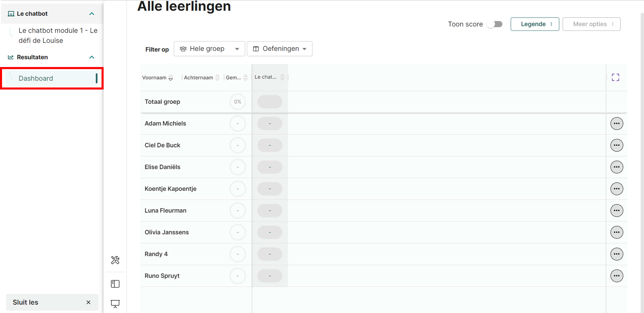Collapse the Le chatbot section
The height and width of the screenshot is (313, 644).
click(91, 14)
